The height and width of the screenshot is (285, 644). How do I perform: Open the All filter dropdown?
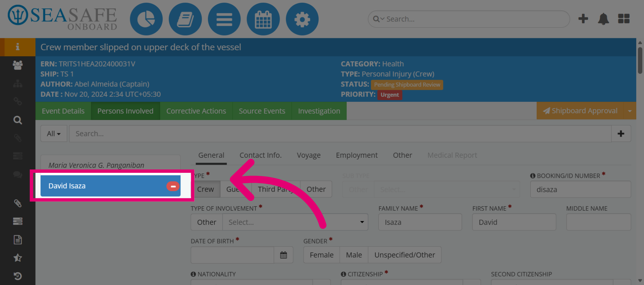tap(54, 134)
